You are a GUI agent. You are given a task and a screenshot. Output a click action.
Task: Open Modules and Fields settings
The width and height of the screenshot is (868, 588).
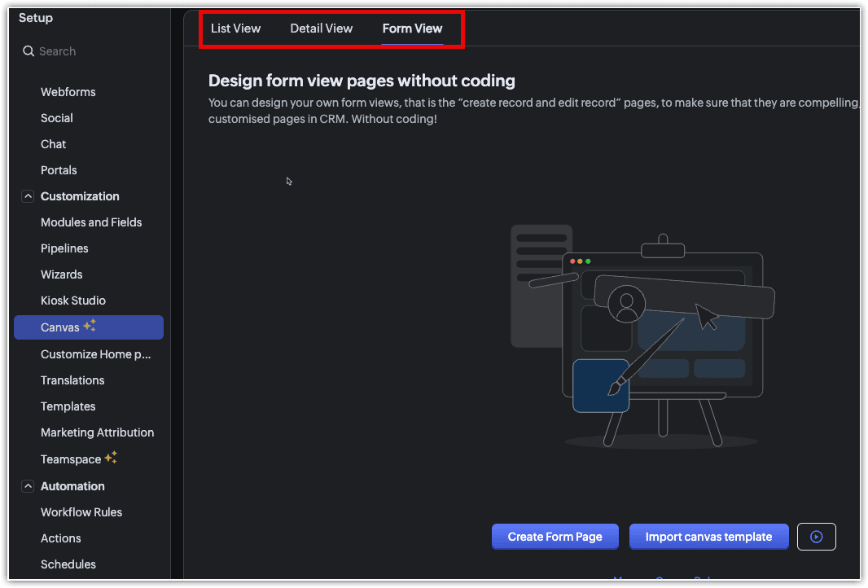[x=91, y=222]
